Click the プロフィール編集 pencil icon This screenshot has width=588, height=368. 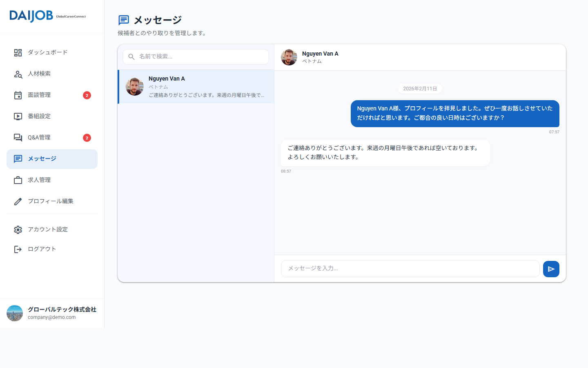pos(18,201)
